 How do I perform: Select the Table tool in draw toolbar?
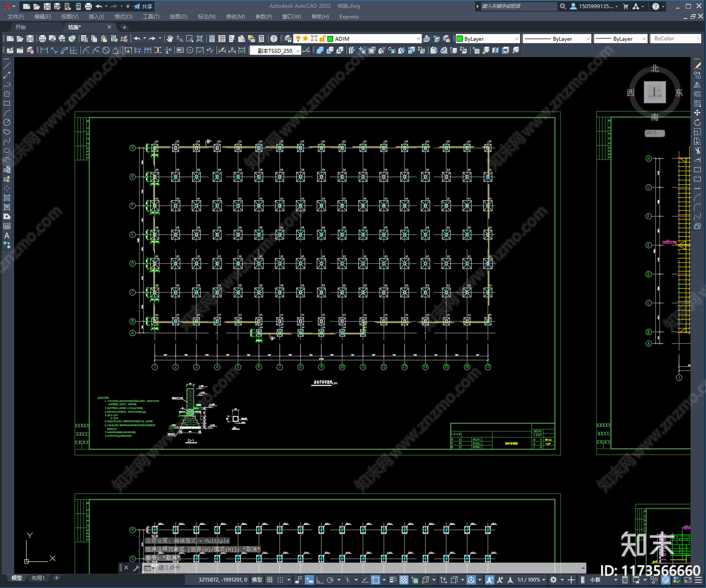[7, 226]
